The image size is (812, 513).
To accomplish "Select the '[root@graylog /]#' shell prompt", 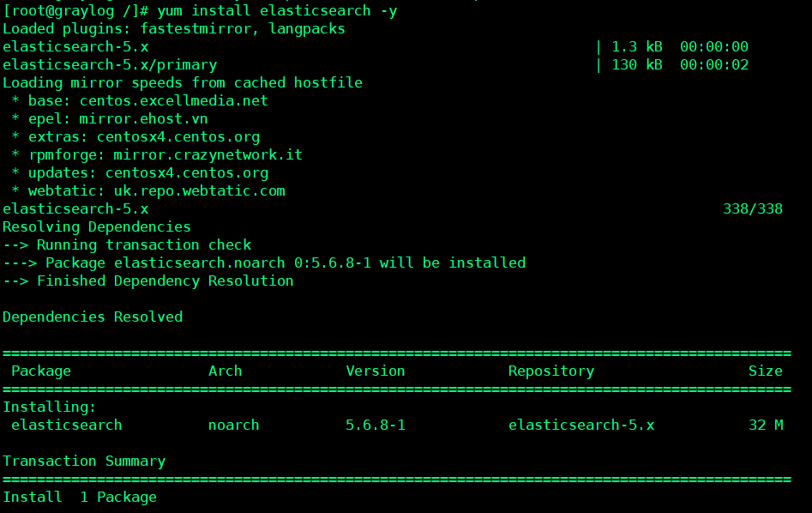I will point(76,10).
